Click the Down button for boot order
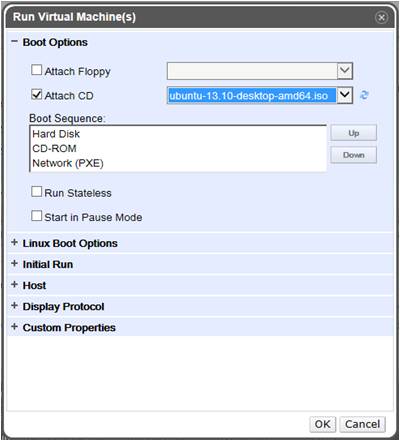 pos(354,155)
